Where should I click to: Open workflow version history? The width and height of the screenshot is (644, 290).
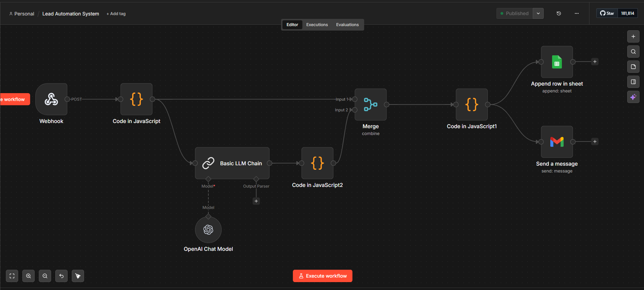click(x=559, y=13)
